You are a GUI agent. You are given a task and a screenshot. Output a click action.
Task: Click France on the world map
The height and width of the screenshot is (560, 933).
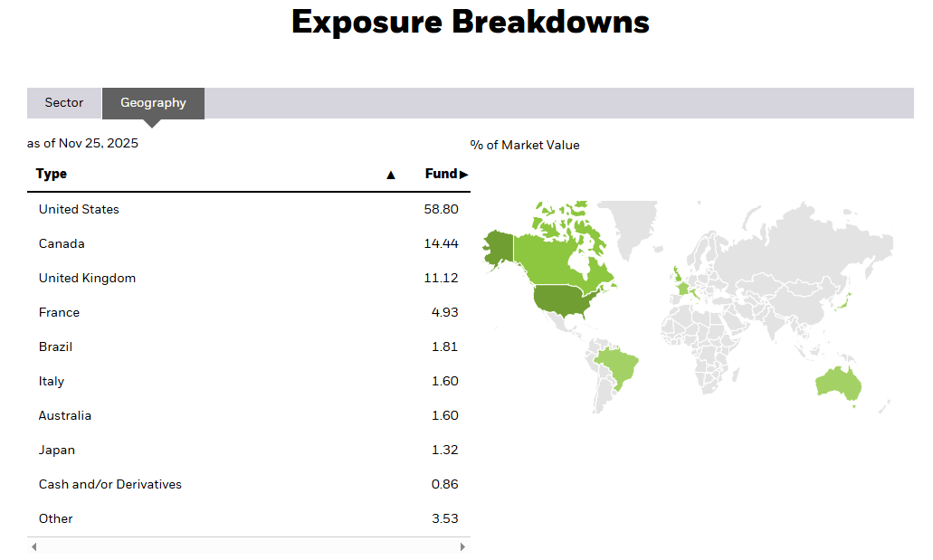[x=685, y=287]
